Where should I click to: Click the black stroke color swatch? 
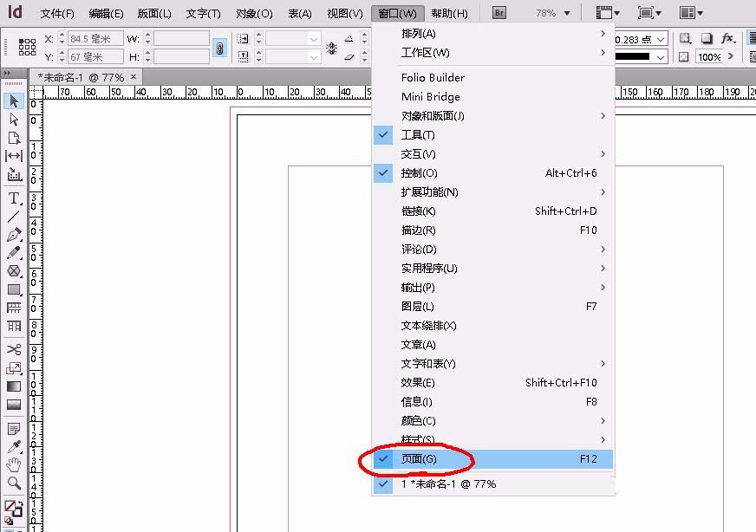click(634, 57)
